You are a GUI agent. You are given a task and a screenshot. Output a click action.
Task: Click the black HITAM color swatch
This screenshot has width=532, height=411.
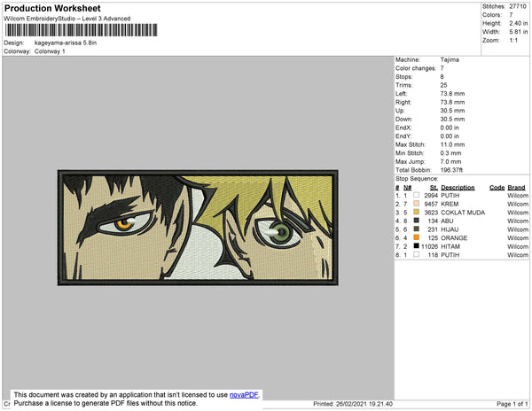pos(417,246)
